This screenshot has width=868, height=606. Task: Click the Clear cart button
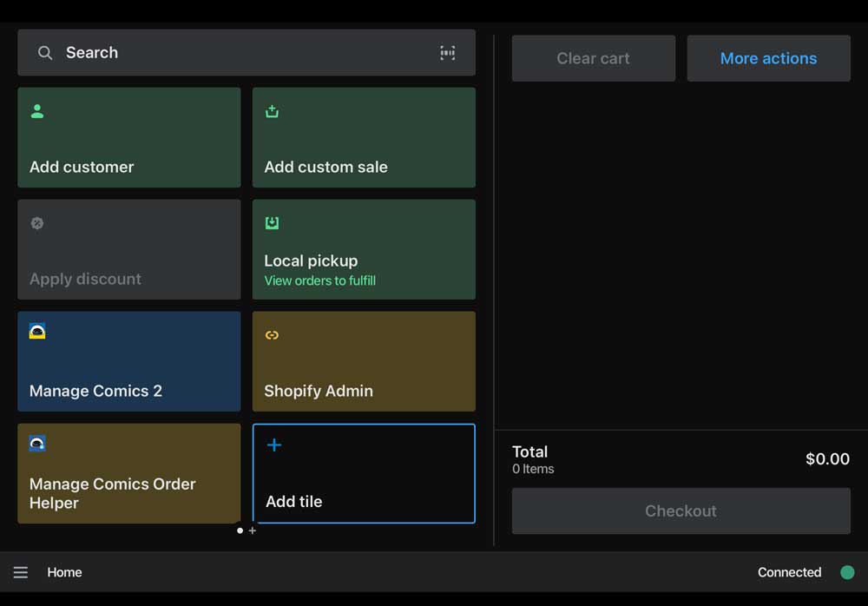594,58
